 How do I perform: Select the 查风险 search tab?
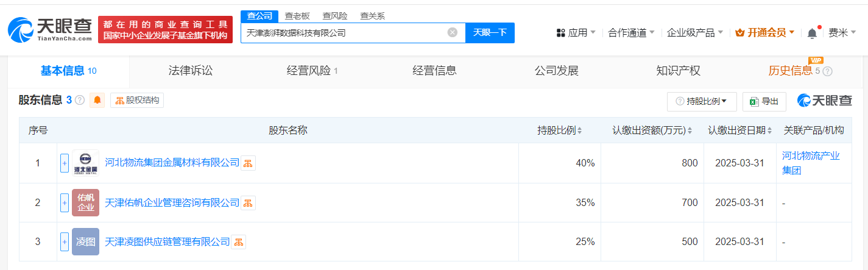(x=335, y=16)
